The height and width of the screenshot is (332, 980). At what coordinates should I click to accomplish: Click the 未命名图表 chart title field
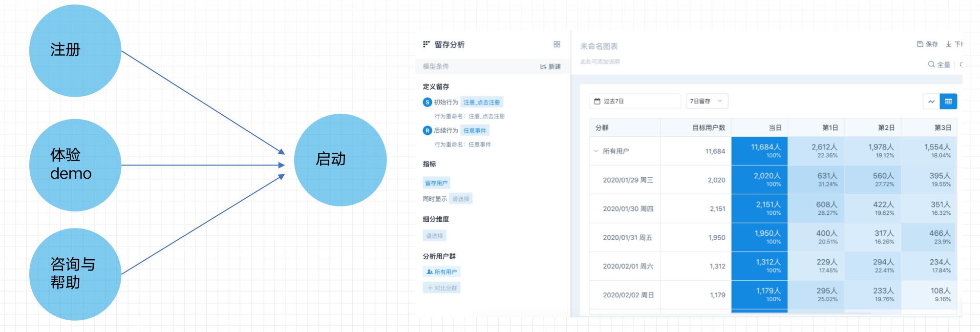(599, 46)
